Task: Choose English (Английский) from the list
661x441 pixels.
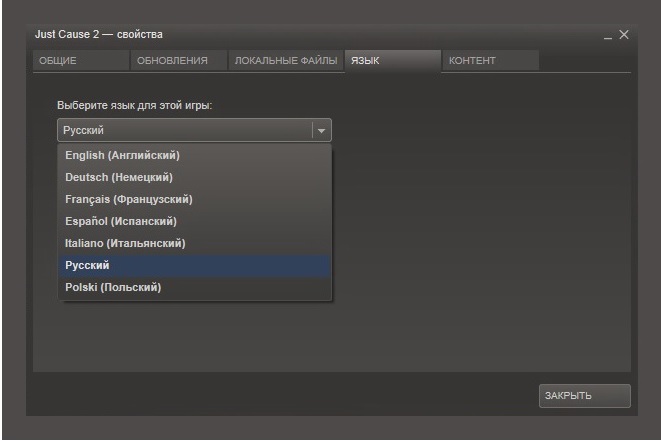Action: point(194,156)
